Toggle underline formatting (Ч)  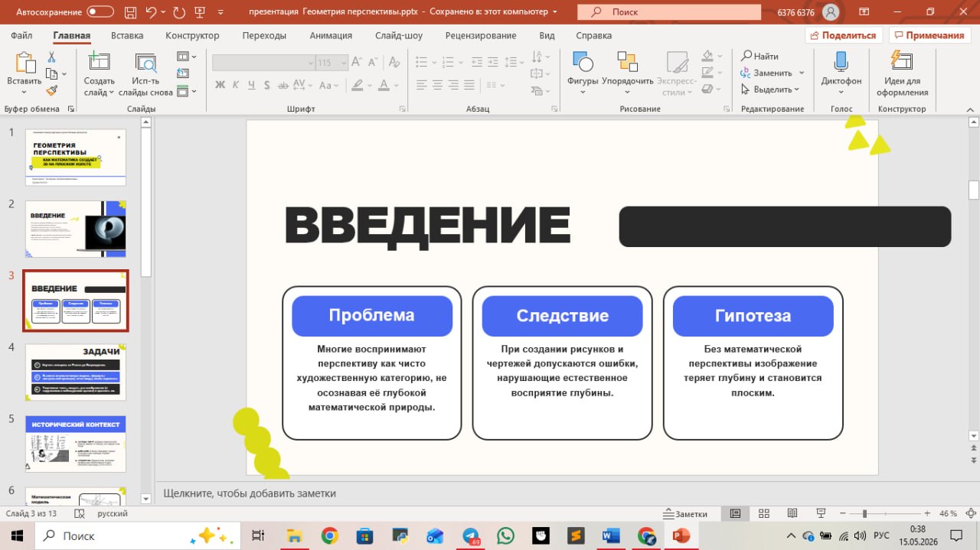pyautogui.click(x=251, y=85)
